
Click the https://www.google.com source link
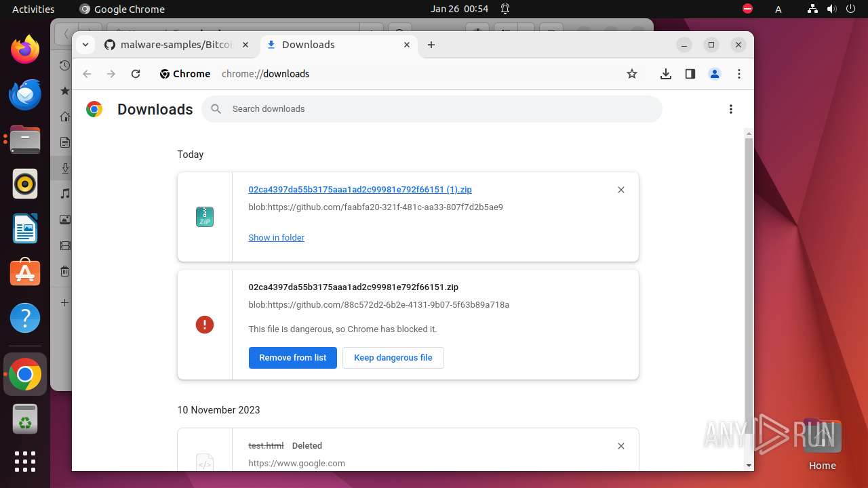(x=296, y=464)
